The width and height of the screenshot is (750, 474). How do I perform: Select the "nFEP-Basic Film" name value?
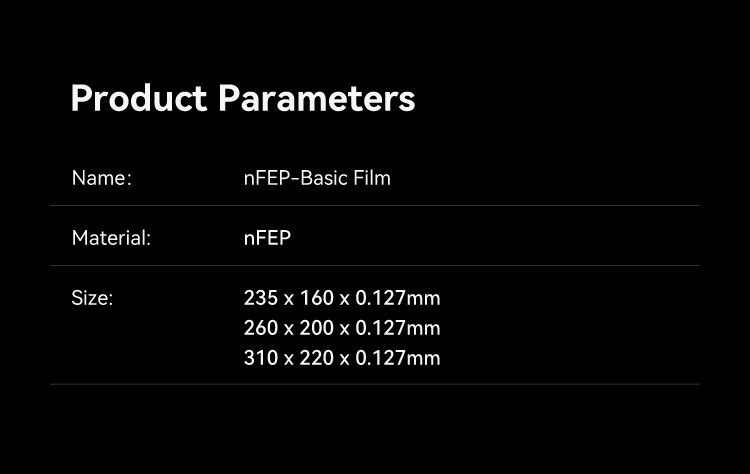(x=317, y=178)
